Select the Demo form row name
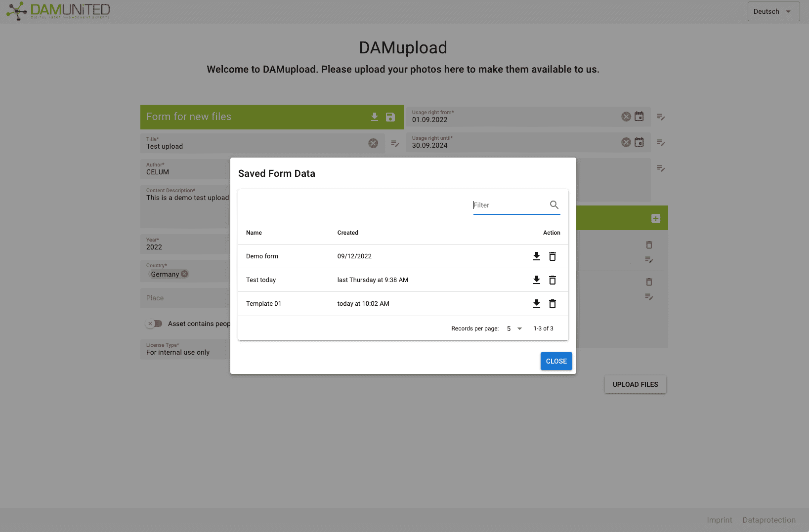 point(262,256)
